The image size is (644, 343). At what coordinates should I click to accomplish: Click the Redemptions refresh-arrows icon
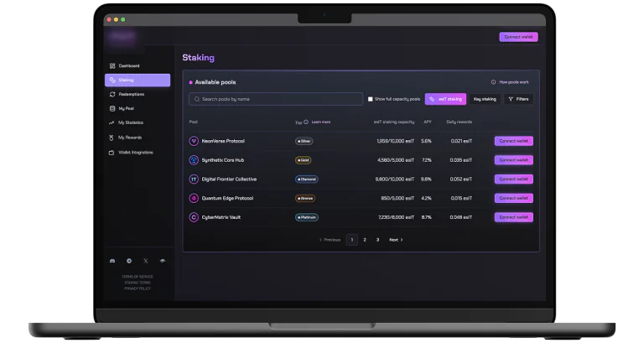(112, 94)
